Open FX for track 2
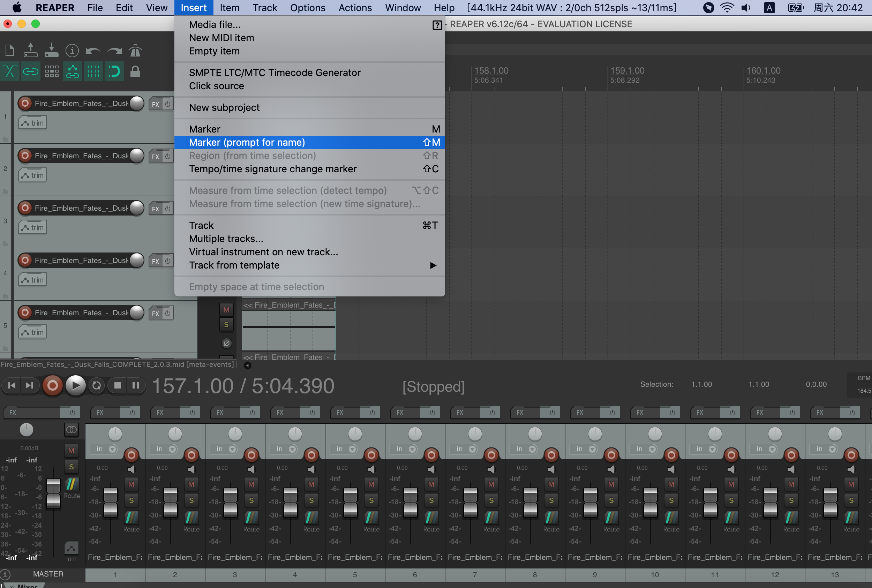Image resolution: width=872 pixels, height=588 pixels. tap(156, 156)
